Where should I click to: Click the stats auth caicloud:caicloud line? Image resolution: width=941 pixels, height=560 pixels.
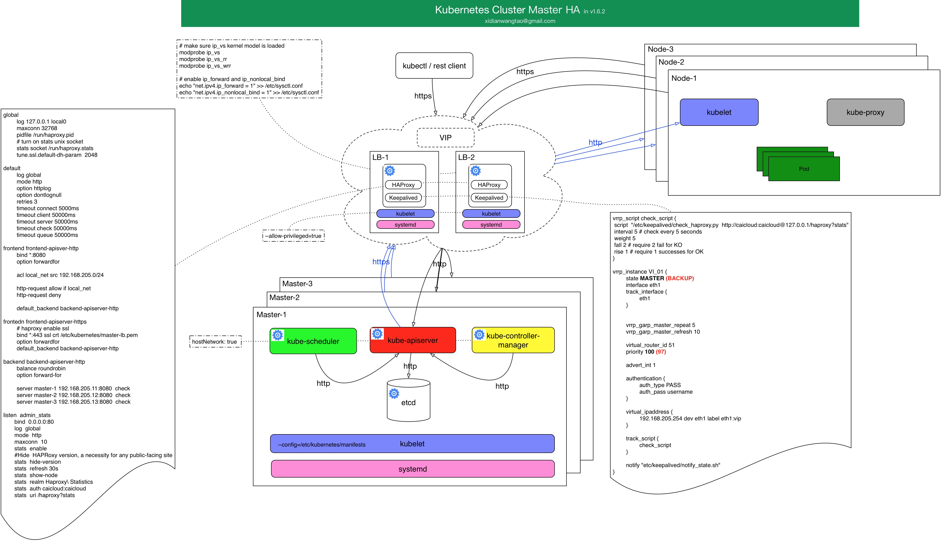click(50, 488)
